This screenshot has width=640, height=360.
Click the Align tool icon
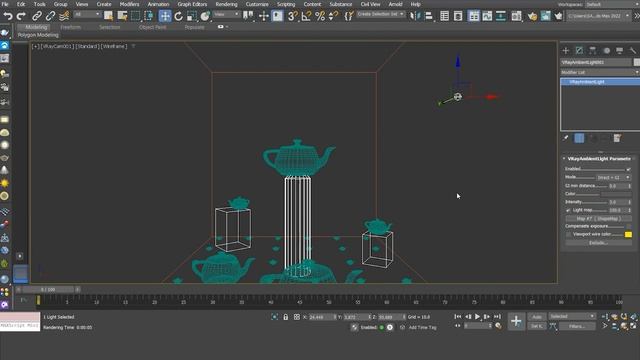point(429,16)
